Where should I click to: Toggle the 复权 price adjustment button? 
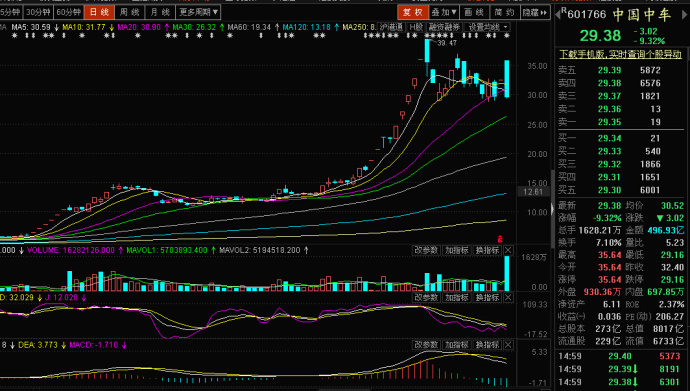pos(412,12)
